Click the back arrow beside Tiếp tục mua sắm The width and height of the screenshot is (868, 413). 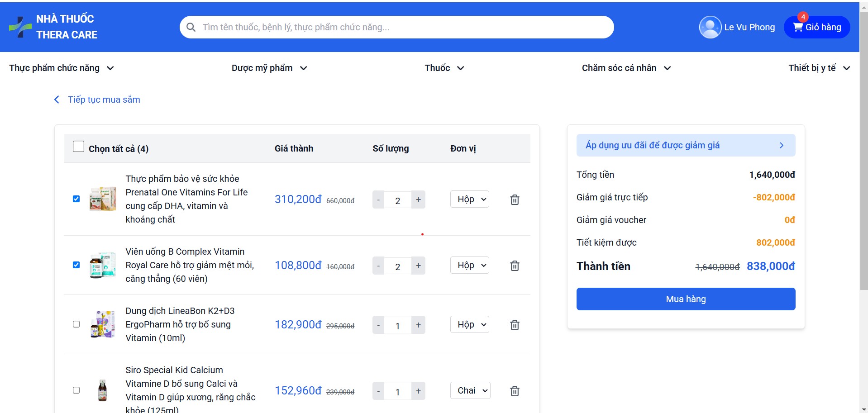[57, 100]
